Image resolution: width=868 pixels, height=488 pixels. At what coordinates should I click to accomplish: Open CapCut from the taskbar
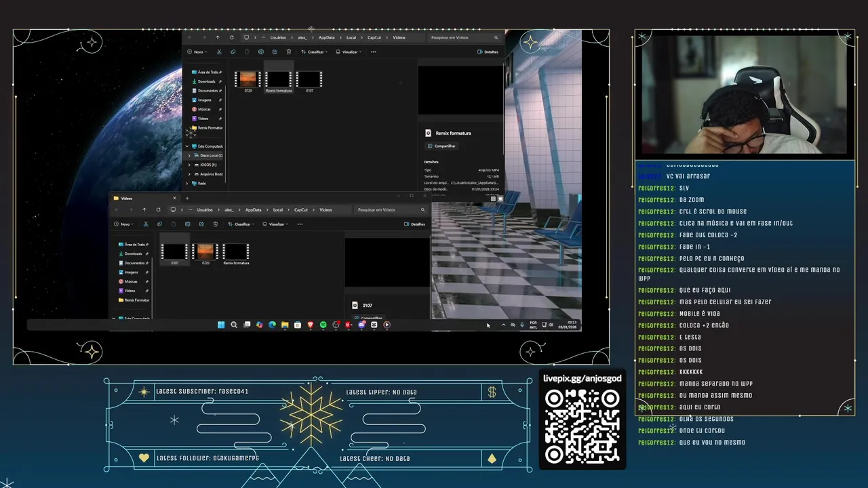click(x=374, y=325)
